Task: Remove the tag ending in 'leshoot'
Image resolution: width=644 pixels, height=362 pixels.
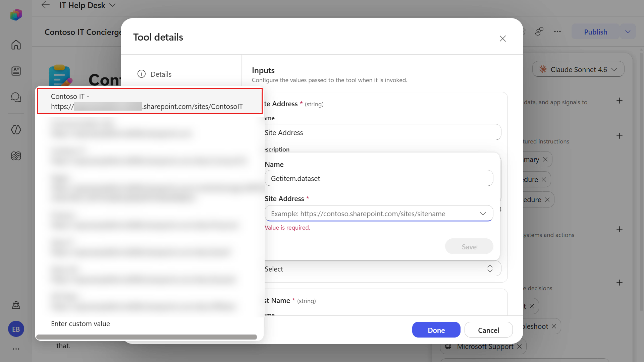Action: pos(554,326)
